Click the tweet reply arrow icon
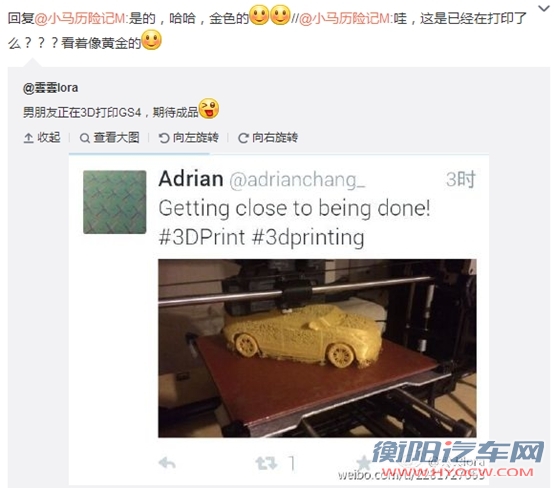 [167, 463]
